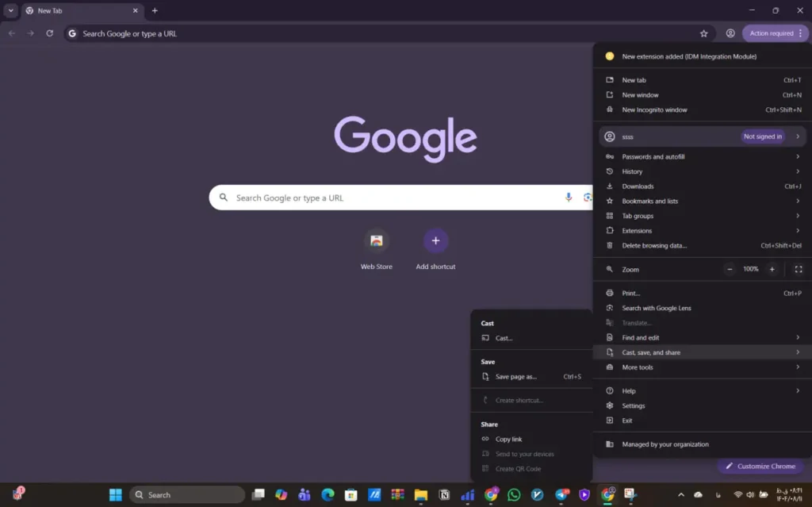Click the microphone icon in the search bar
This screenshot has height=507, width=812.
click(569, 197)
